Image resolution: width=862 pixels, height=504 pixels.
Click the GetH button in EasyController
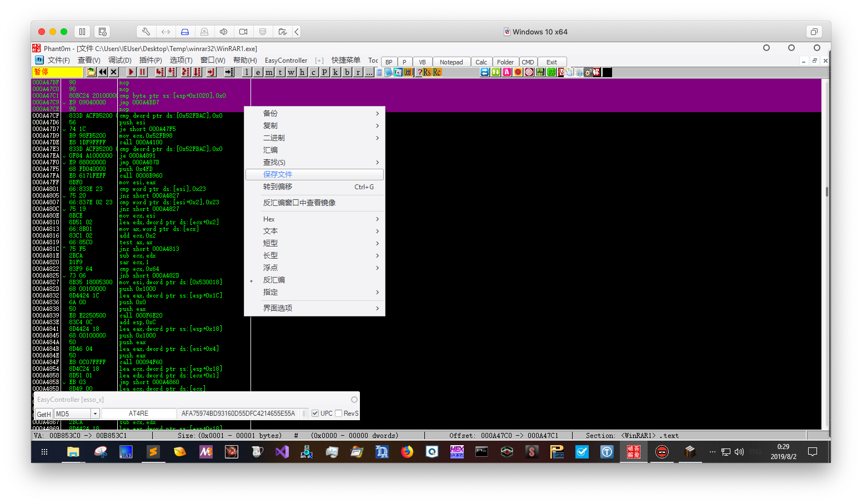pos(44,414)
